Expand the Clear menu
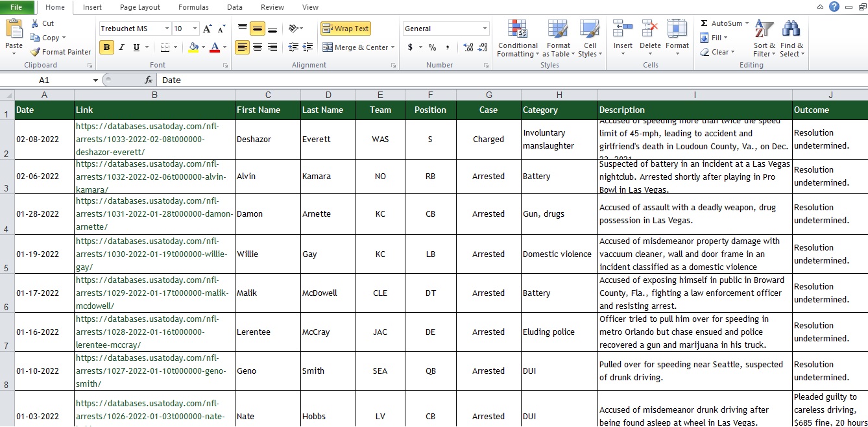 click(x=717, y=52)
